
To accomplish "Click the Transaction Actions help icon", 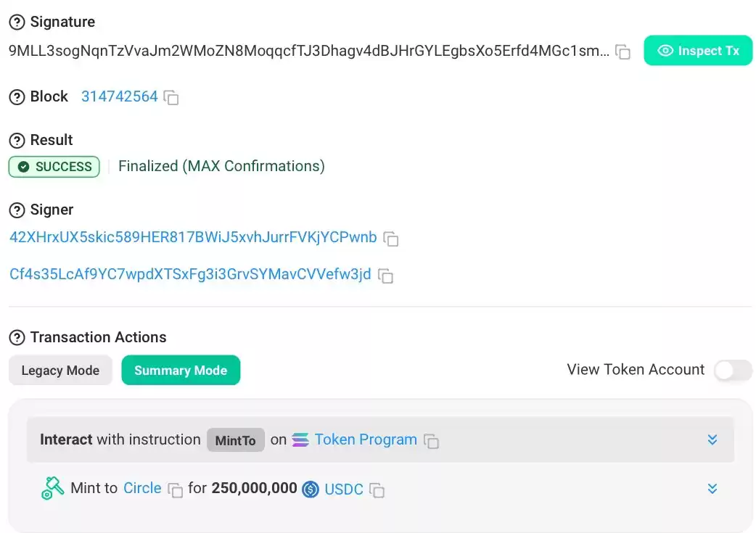I will [x=17, y=337].
